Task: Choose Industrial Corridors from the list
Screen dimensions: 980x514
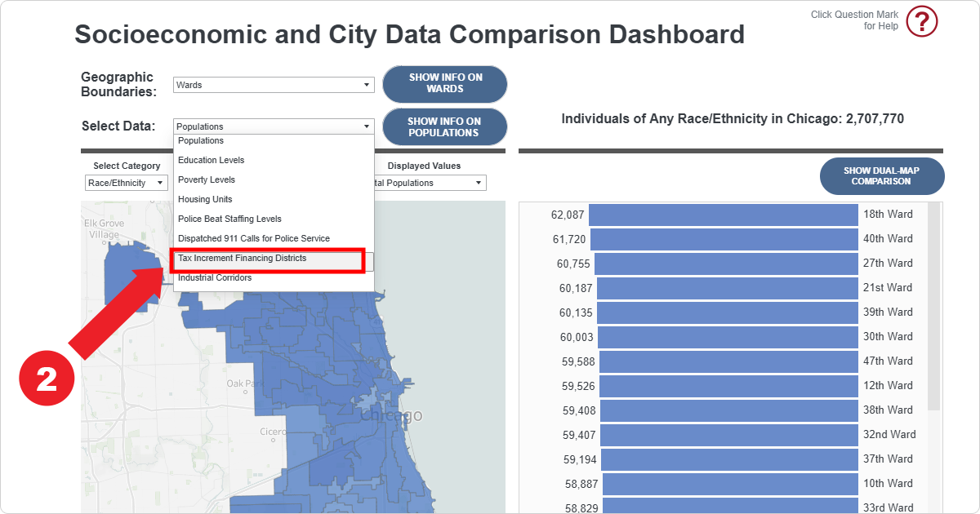Action: click(215, 278)
